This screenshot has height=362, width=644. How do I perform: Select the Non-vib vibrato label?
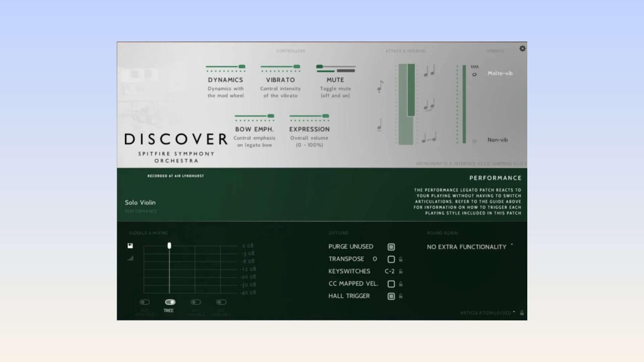(x=497, y=140)
